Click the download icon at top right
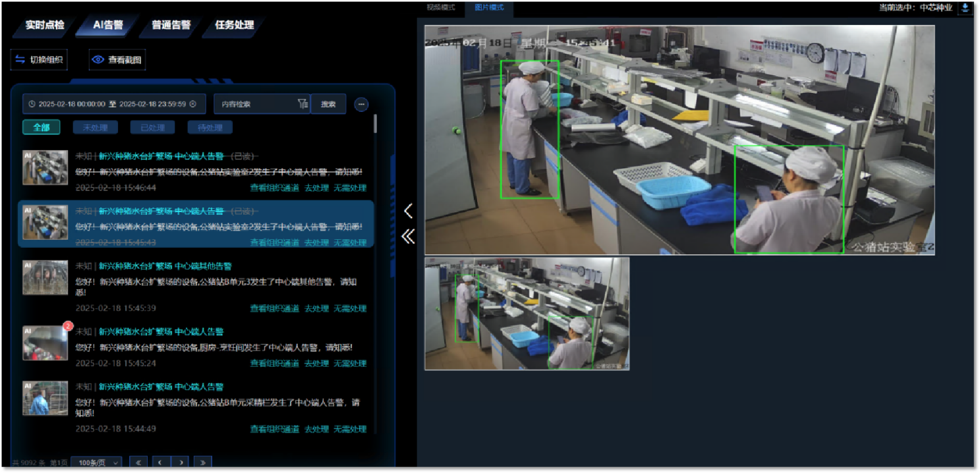The width and height of the screenshot is (980, 473). pyautogui.click(x=966, y=8)
